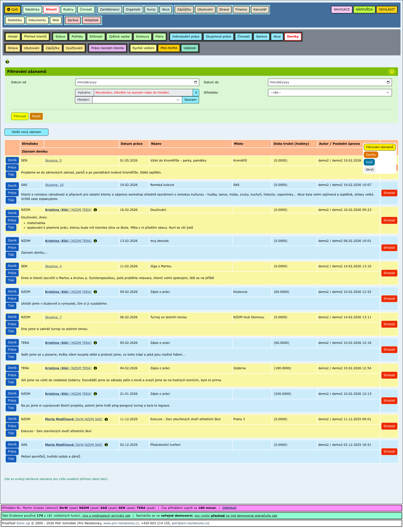Select the PRO-ROMA tab
403x532 pixels.
(x=169, y=48)
